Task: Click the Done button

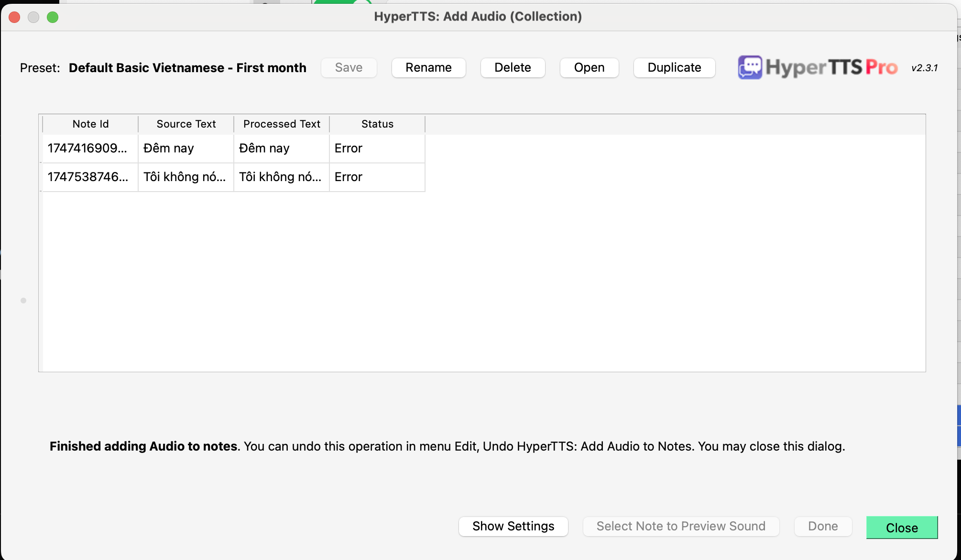Action: [823, 526]
